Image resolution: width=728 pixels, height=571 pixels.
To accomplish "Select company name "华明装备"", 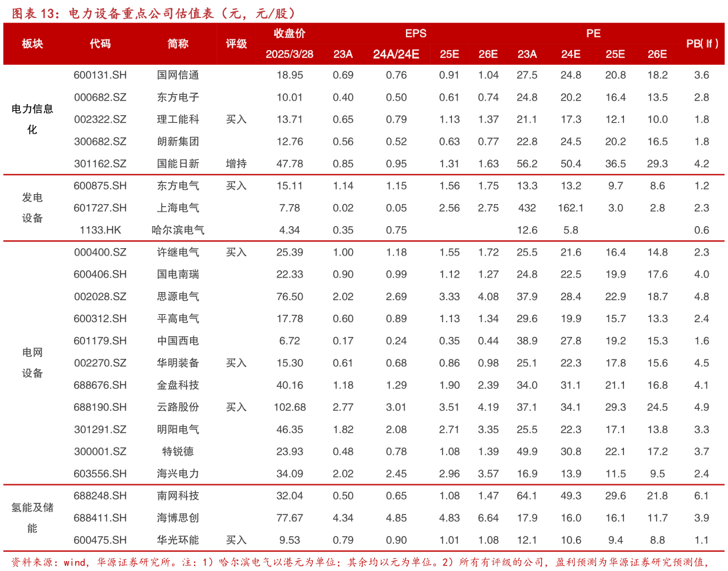I will [x=178, y=363].
